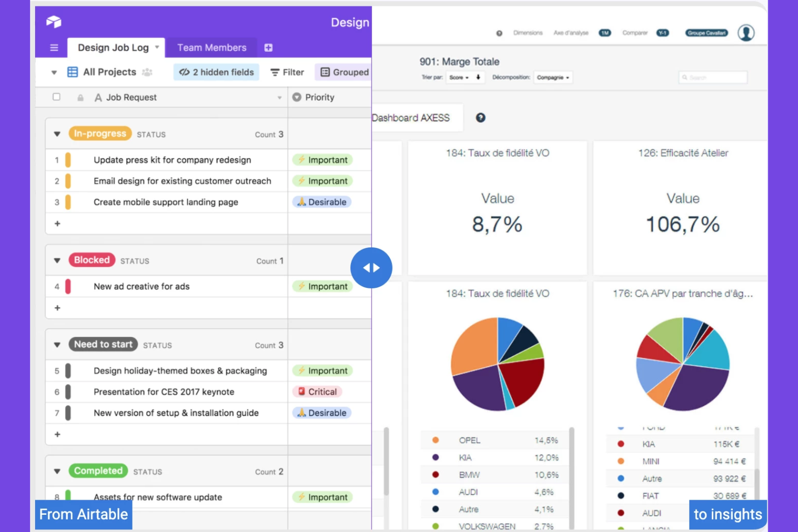Click the fidélité legend list scrollbar
The height and width of the screenshot is (532, 798).
click(572, 478)
